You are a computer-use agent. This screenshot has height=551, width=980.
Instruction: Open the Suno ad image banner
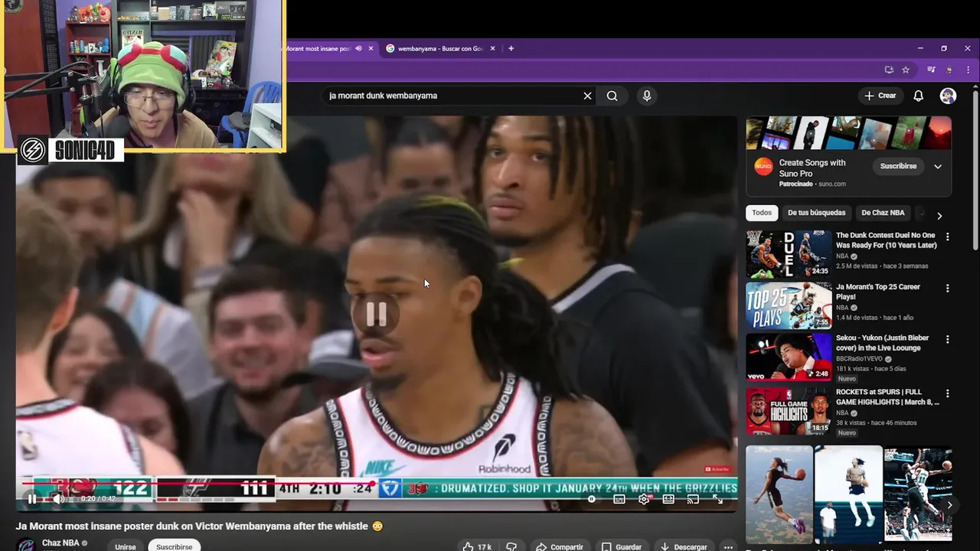coord(849,133)
